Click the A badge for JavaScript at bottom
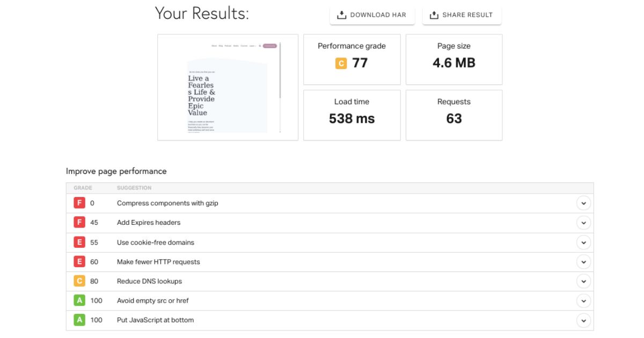This screenshot has height=338, width=644. tap(79, 320)
